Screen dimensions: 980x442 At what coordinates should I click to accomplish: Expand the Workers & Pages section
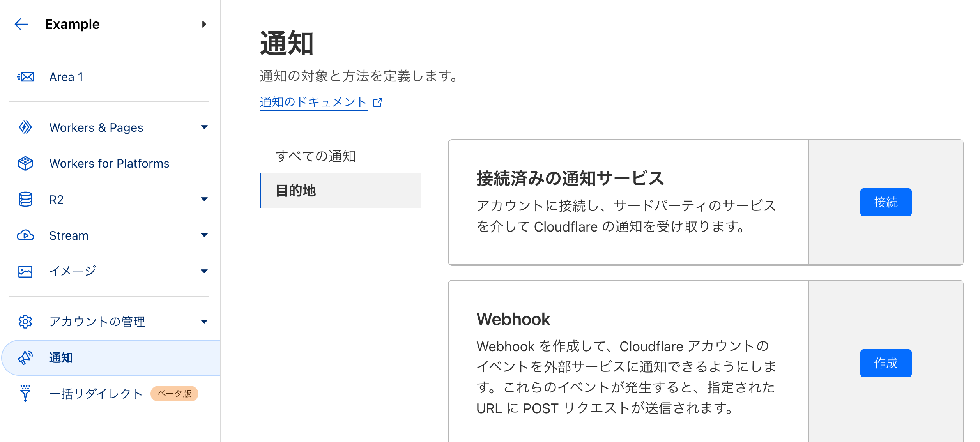pyautogui.click(x=204, y=127)
